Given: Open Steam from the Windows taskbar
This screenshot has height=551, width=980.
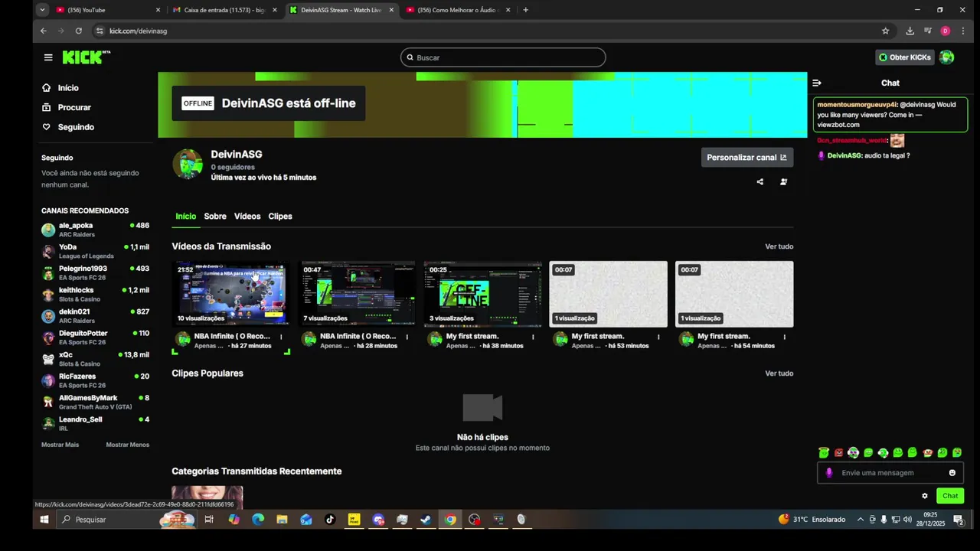Looking at the screenshot, I should pos(426,519).
